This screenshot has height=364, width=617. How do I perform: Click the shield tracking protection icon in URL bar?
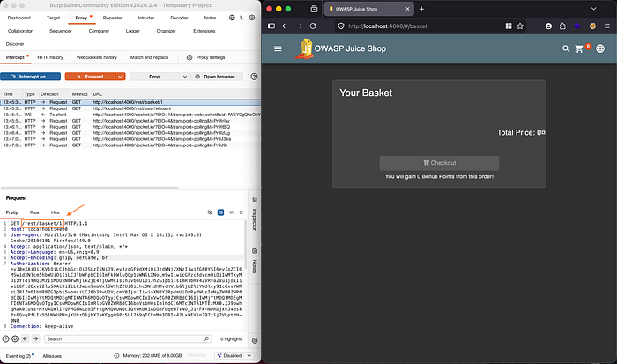click(341, 26)
